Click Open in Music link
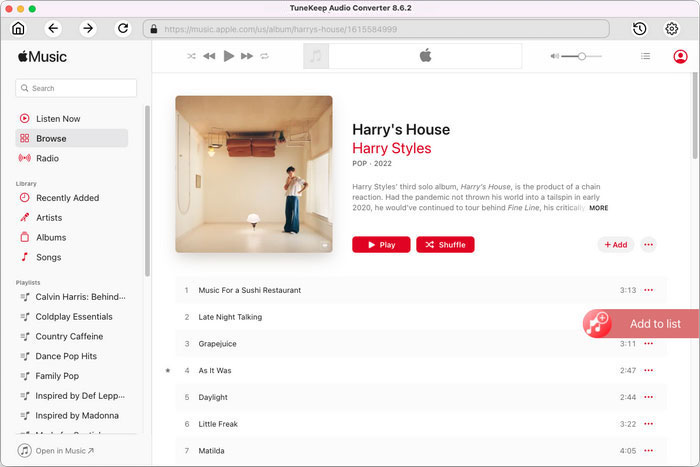 (56, 450)
